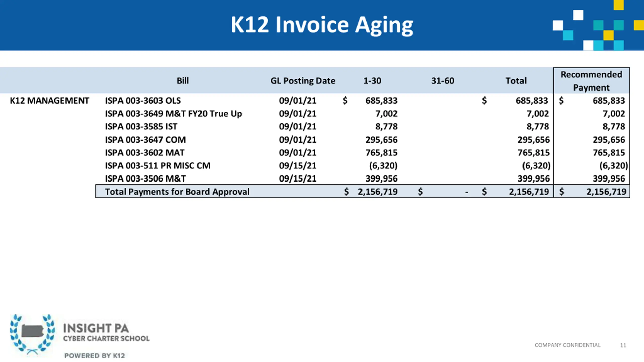Click 685,833 under Recommended Payment
Viewport: 644px width, 362px height.
(x=609, y=101)
